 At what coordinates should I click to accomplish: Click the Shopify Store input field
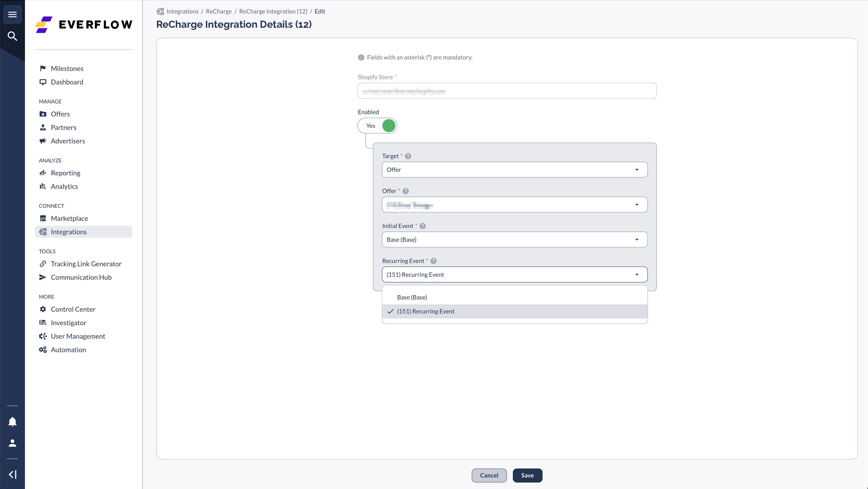pos(507,91)
